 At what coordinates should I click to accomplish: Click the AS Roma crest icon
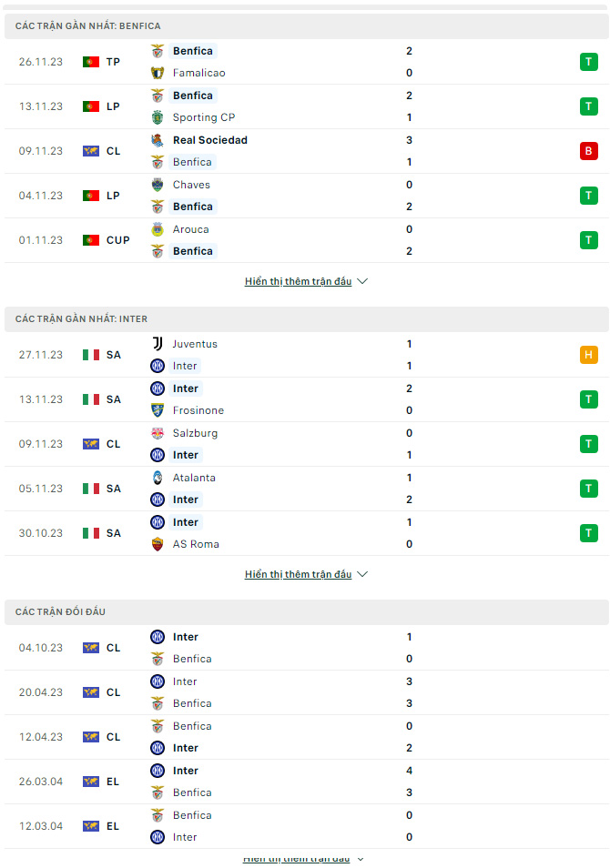point(158,544)
